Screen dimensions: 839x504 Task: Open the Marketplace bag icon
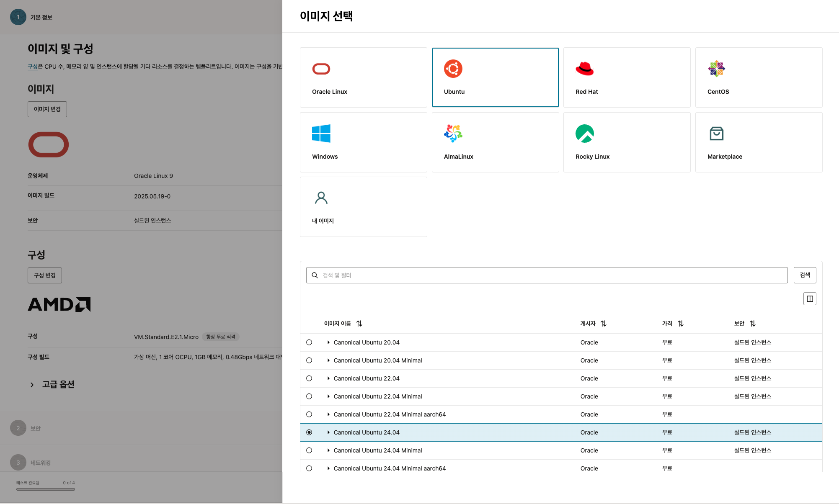[x=717, y=134]
